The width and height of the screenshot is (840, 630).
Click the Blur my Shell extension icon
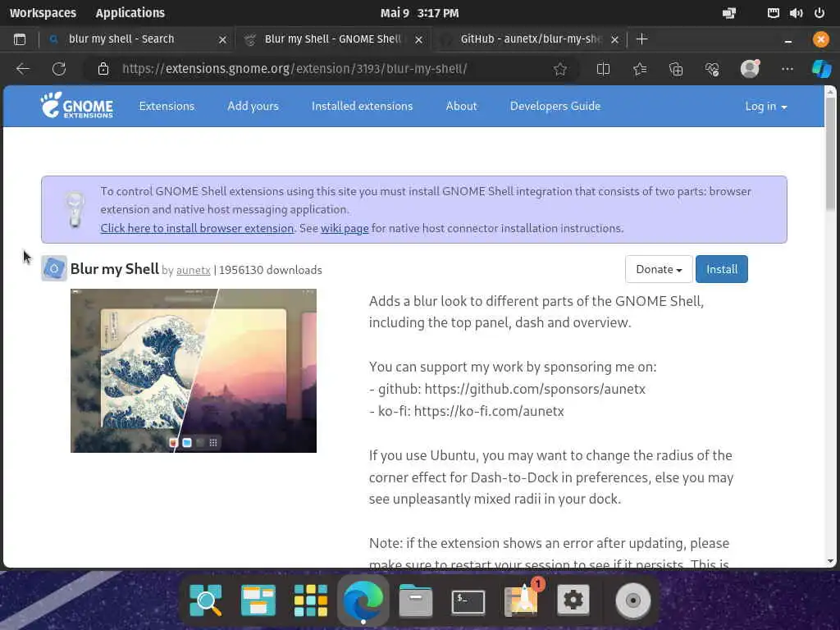click(x=54, y=268)
